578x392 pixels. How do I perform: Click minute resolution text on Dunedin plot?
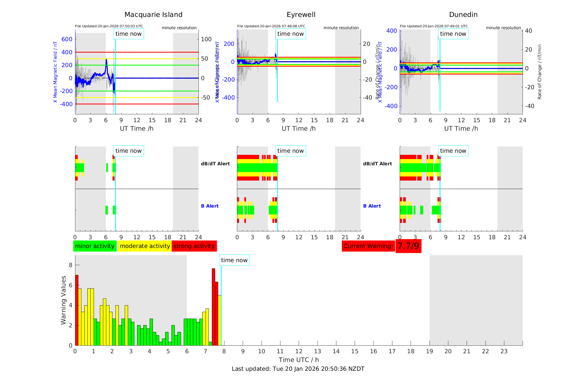(503, 28)
